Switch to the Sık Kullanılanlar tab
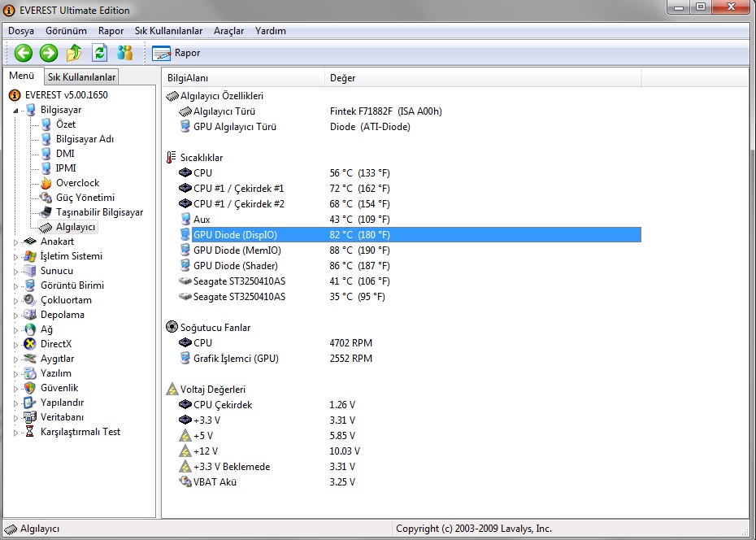Image resolution: width=756 pixels, height=540 pixels. pos(81,77)
